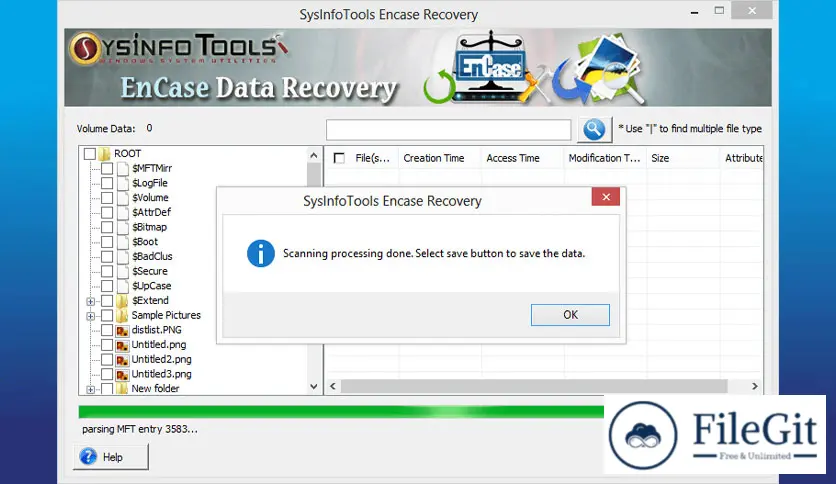Click the $Secure file icon
The height and width of the screenshot is (484, 836).
tap(123, 271)
